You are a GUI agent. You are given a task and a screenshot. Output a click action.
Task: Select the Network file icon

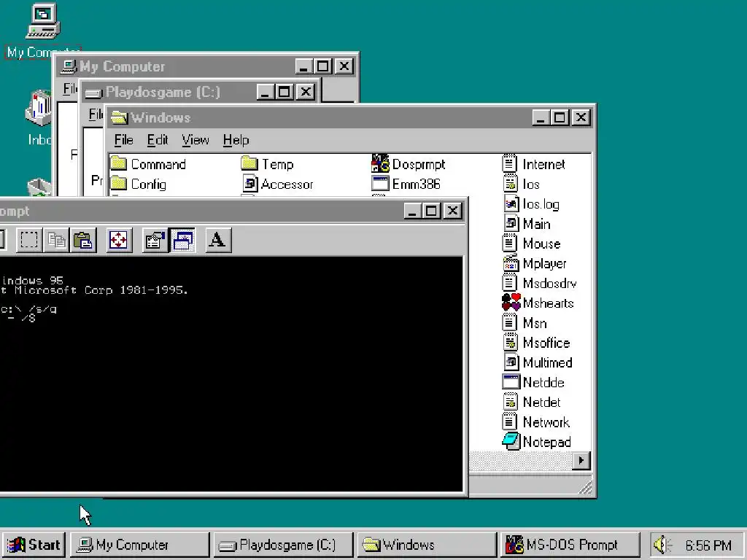click(x=510, y=422)
